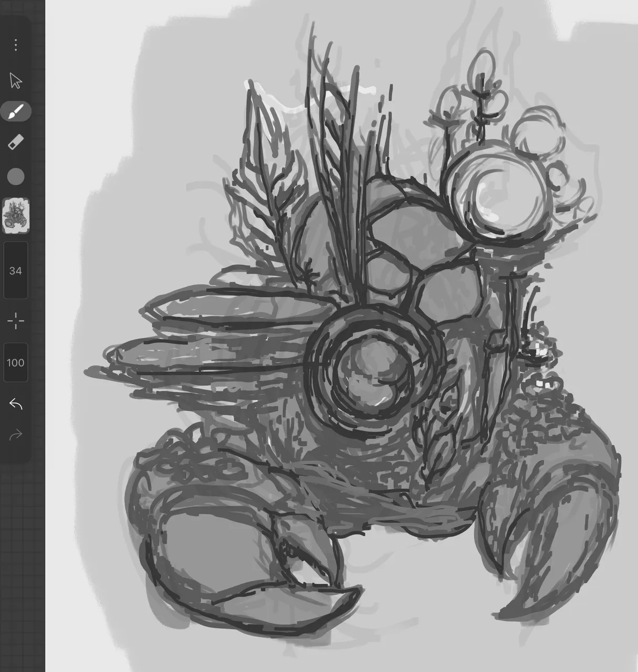The height and width of the screenshot is (672, 638).
Task: Select the arrow selection tool
Action: pos(16,81)
